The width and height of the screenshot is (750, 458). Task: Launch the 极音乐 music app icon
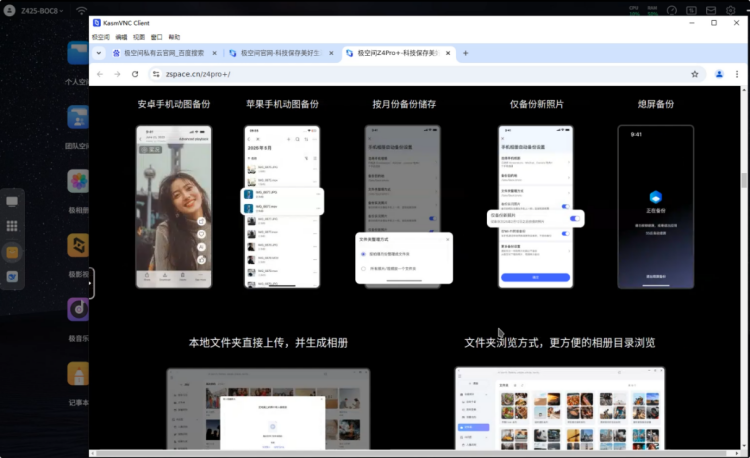tap(78, 310)
